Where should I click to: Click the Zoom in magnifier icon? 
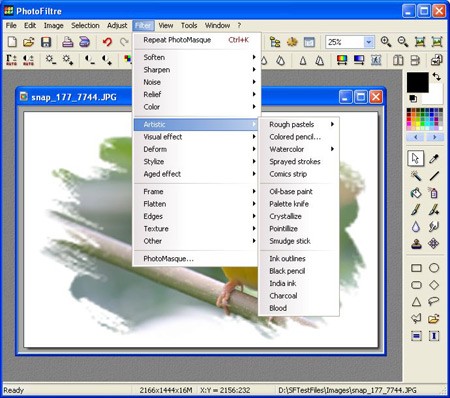click(386, 42)
